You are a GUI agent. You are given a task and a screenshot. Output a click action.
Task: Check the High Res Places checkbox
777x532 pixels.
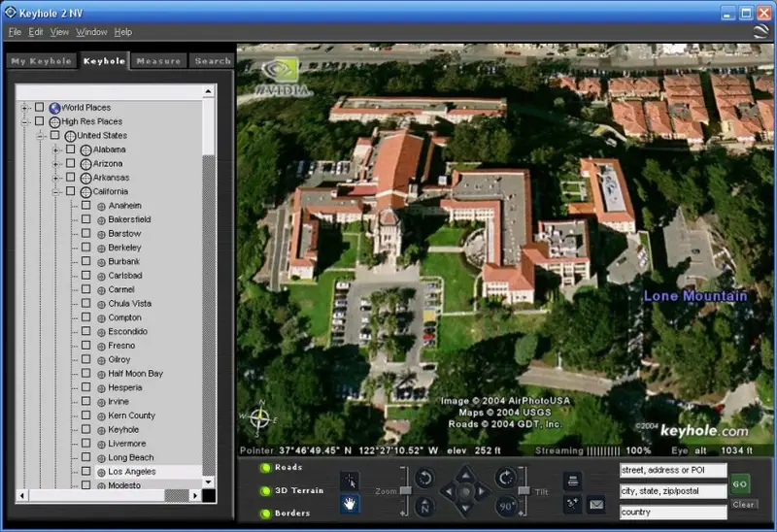point(39,120)
